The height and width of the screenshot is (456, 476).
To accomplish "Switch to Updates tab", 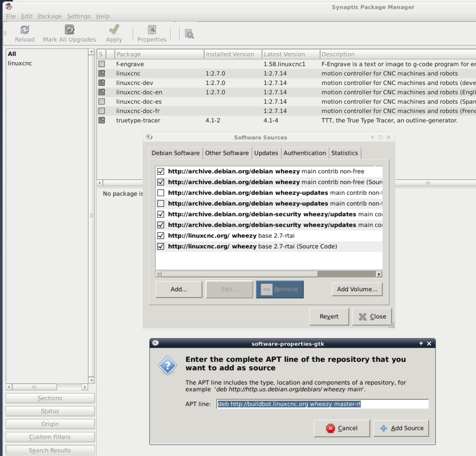I will coord(266,153).
